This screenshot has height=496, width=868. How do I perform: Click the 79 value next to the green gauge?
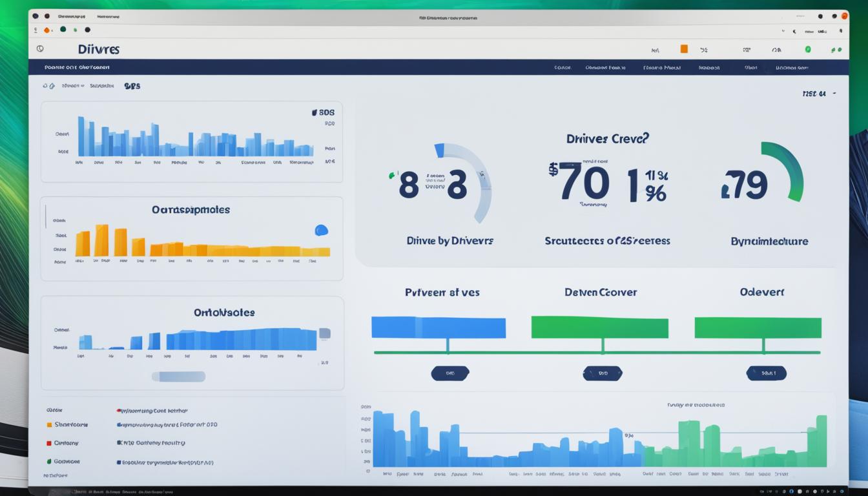pyautogui.click(x=745, y=185)
